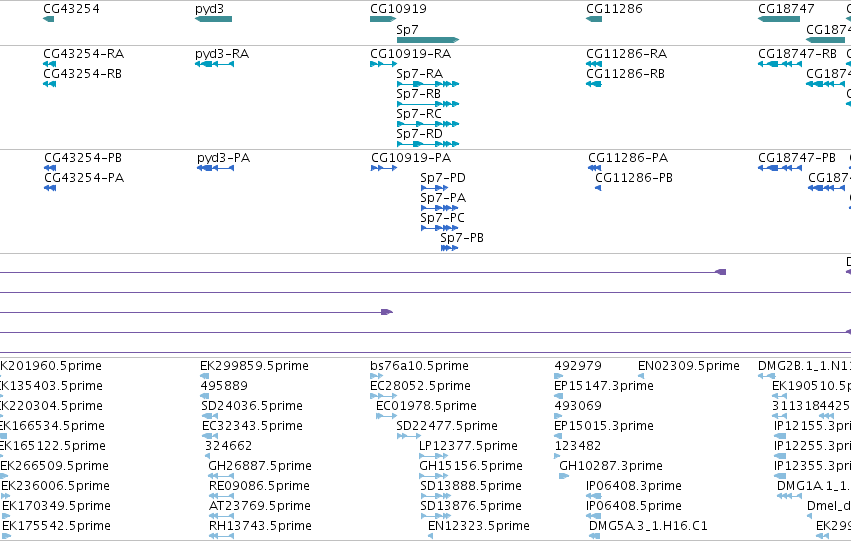Open EST SD22477.5prime

(x=409, y=436)
